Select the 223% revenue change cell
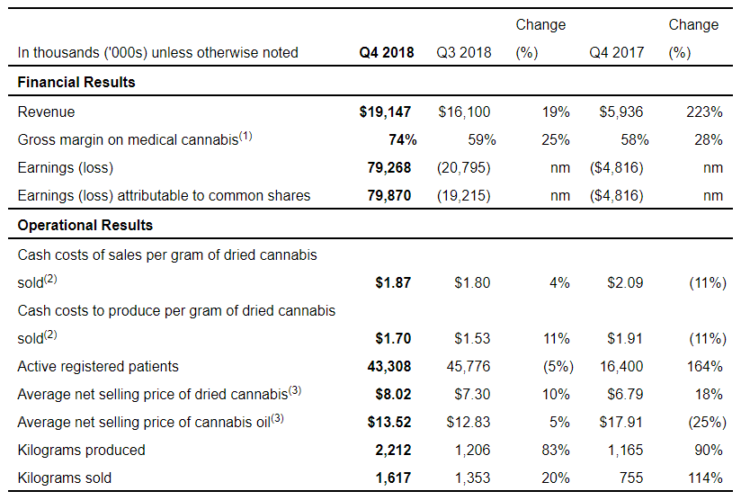This screenshot has width=750, height=500. tap(703, 112)
